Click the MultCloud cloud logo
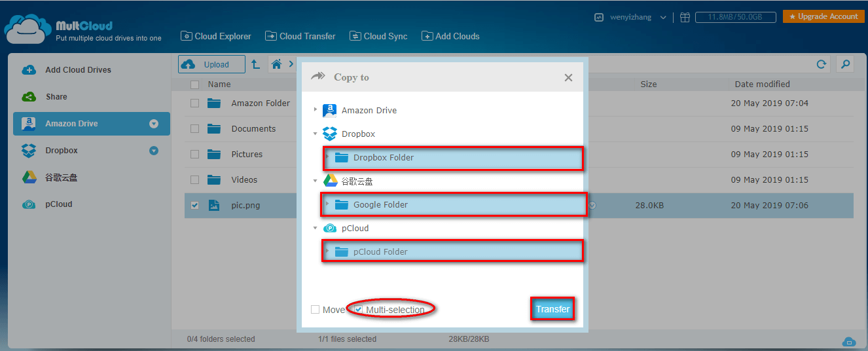Viewport: 868px width, 351px height. pos(27,29)
